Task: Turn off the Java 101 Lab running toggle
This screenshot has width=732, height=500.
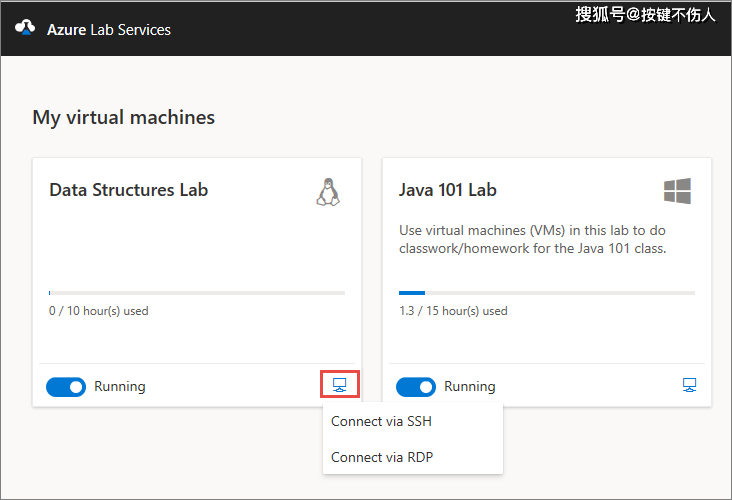Action: click(x=416, y=386)
